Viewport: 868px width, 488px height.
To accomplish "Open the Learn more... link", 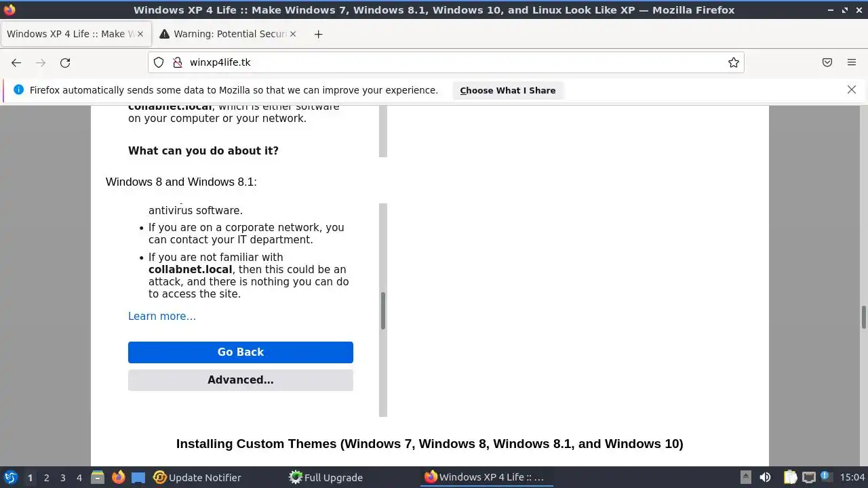I will pyautogui.click(x=162, y=317).
